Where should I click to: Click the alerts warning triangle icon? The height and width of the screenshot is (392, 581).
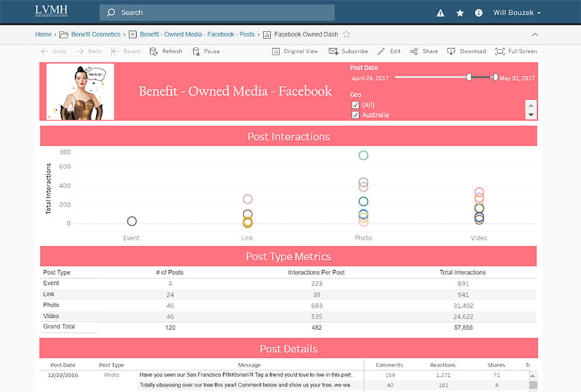click(440, 13)
